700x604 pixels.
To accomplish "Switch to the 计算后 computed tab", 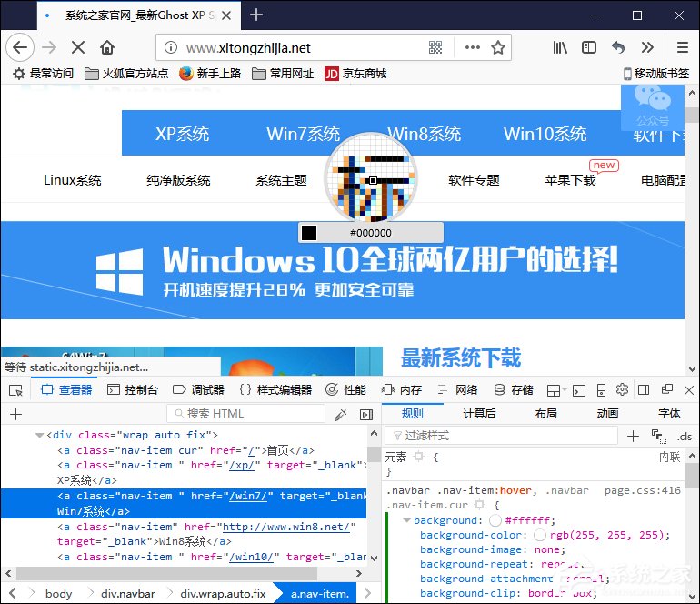I will pyautogui.click(x=479, y=413).
